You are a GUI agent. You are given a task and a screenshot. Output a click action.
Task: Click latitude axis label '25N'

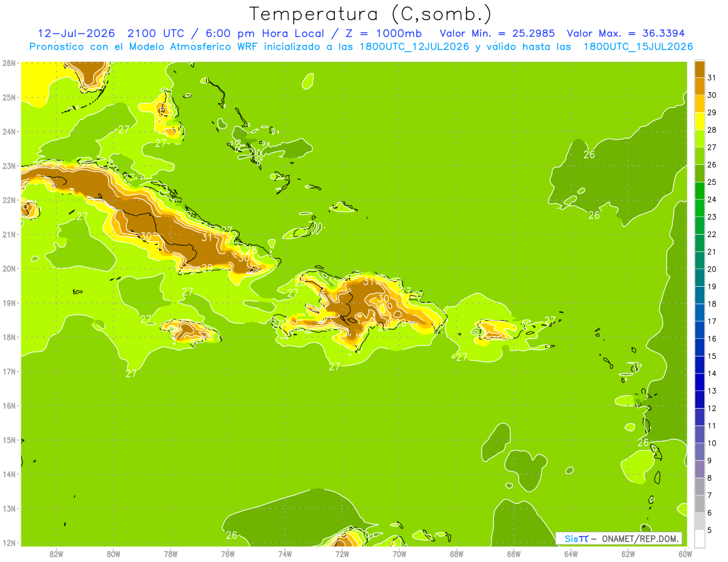[x=8, y=97]
